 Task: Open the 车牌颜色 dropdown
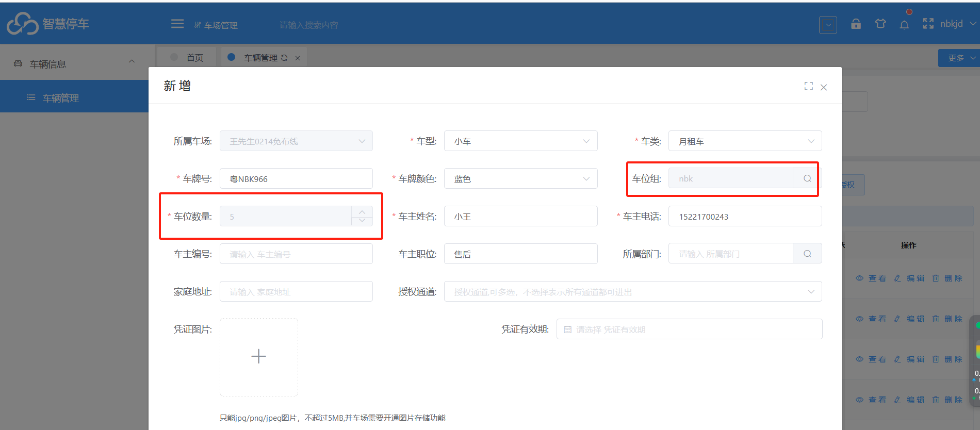[521, 178]
